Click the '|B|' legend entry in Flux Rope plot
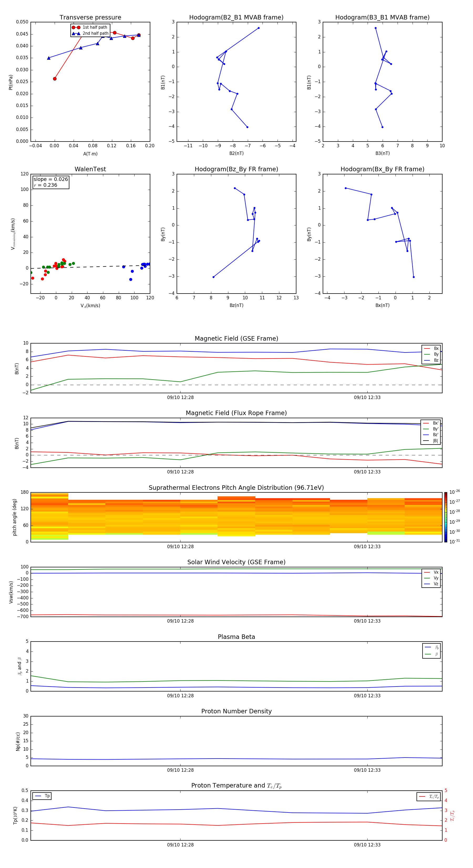 (431, 441)
